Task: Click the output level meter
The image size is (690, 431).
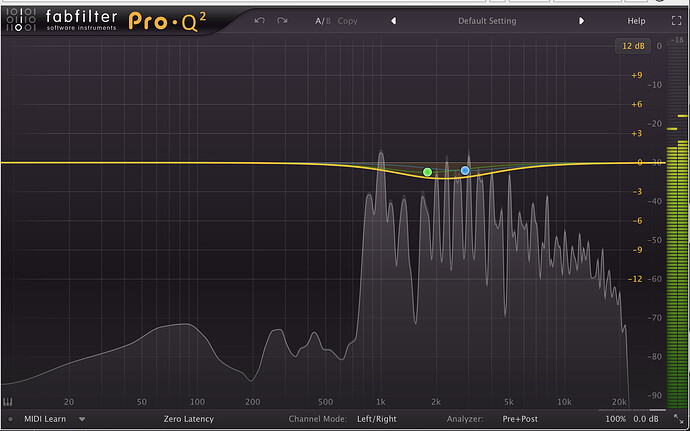Action: click(677, 225)
